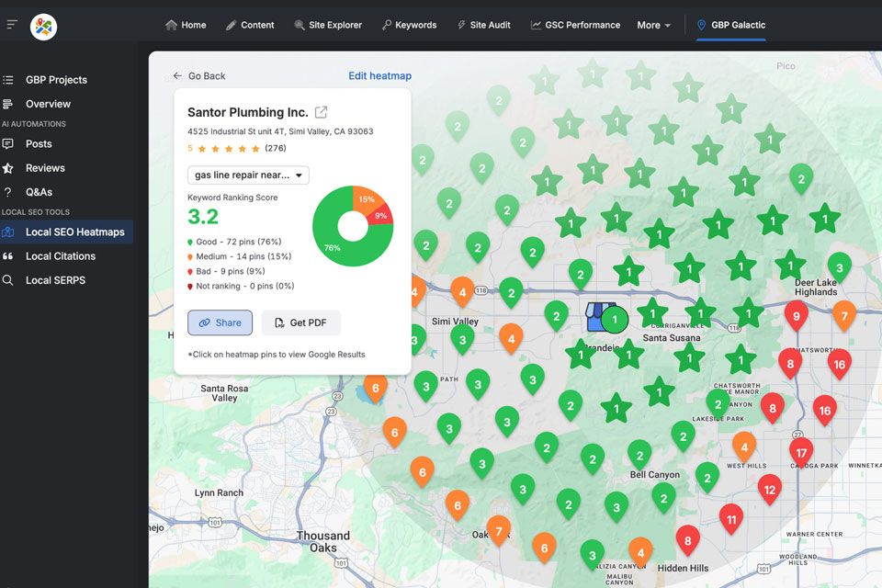
Task: Click the Go Back arrow
Action: point(177,76)
